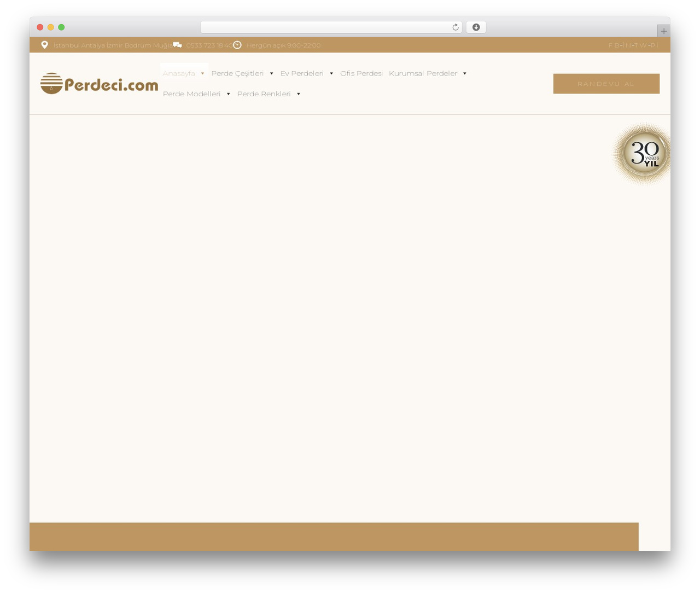Click the location pin icon
The image size is (700, 593).
tap(45, 45)
